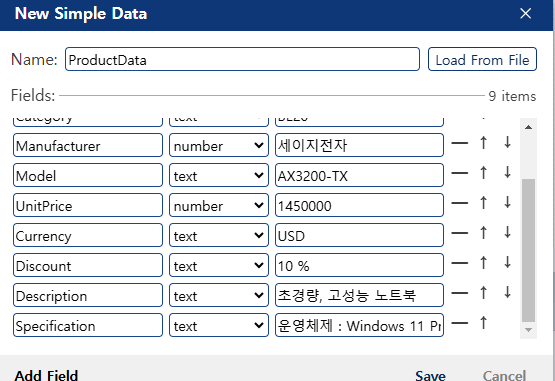This screenshot has height=381, width=555.
Task: Open the Specification type dropdown
Action: [x=219, y=325]
